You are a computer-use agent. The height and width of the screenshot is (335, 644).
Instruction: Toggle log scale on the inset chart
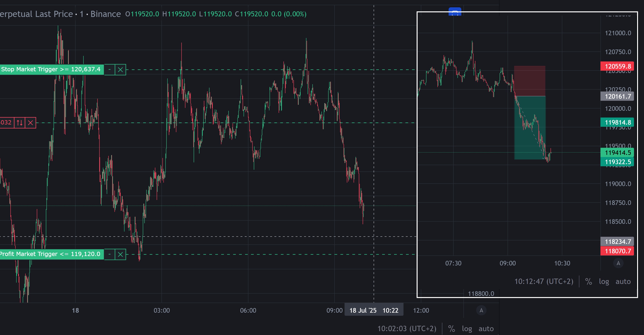(x=604, y=281)
